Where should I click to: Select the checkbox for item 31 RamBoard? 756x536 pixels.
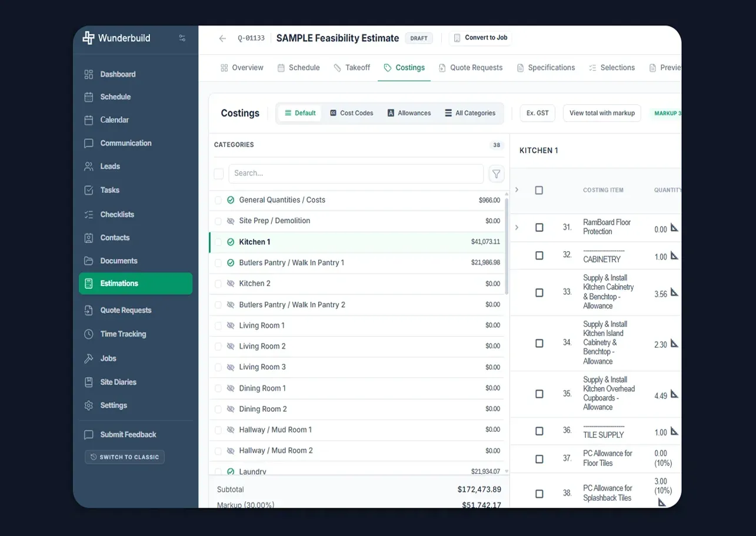tap(539, 228)
